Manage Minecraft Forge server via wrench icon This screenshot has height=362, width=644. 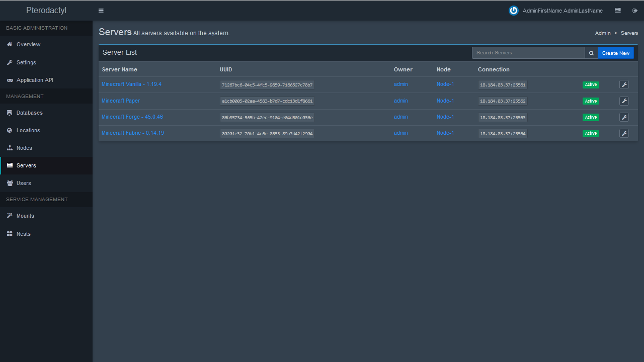click(624, 117)
